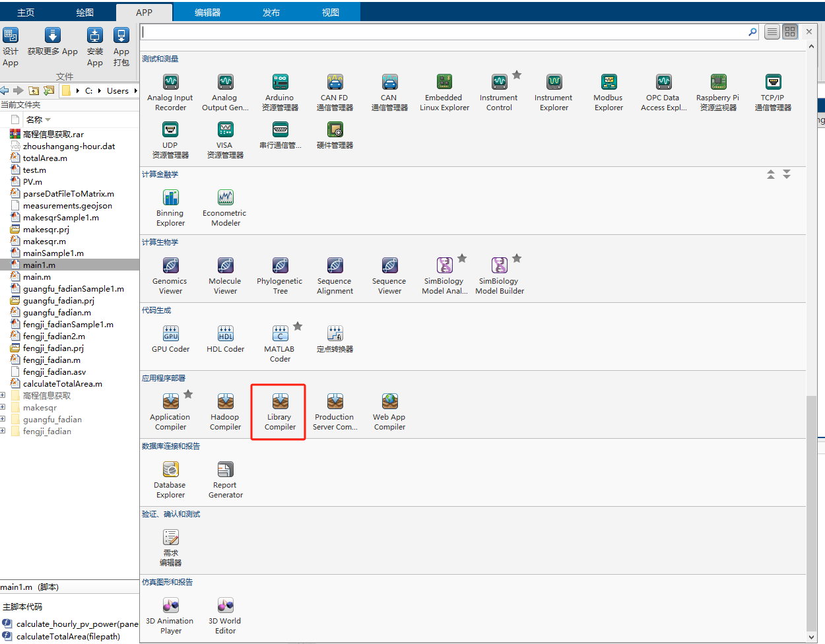Click the 安装 App button

pos(95,47)
